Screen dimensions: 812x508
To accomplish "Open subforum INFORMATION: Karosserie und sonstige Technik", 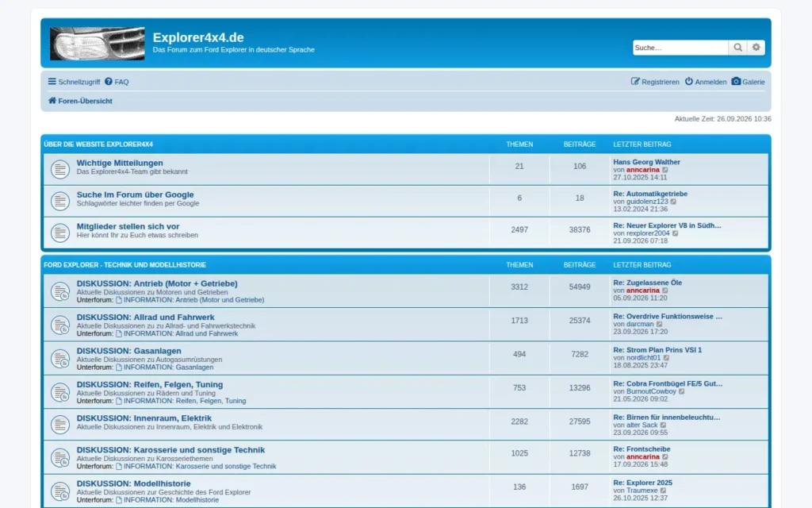I will click(197, 467).
